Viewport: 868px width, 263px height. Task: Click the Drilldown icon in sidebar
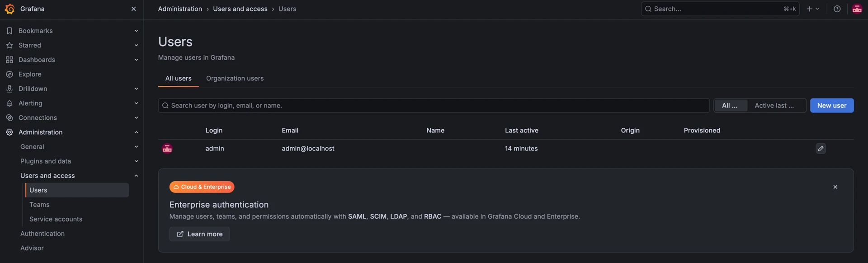tap(9, 89)
